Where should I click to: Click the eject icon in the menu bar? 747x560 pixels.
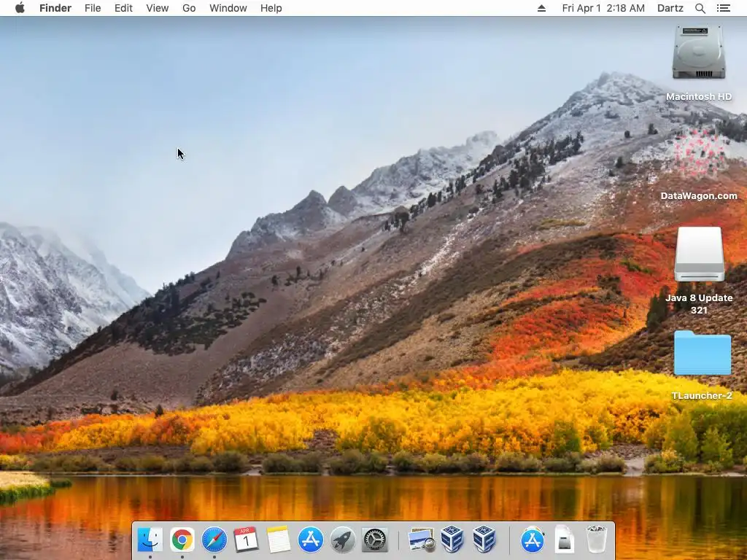(541, 8)
